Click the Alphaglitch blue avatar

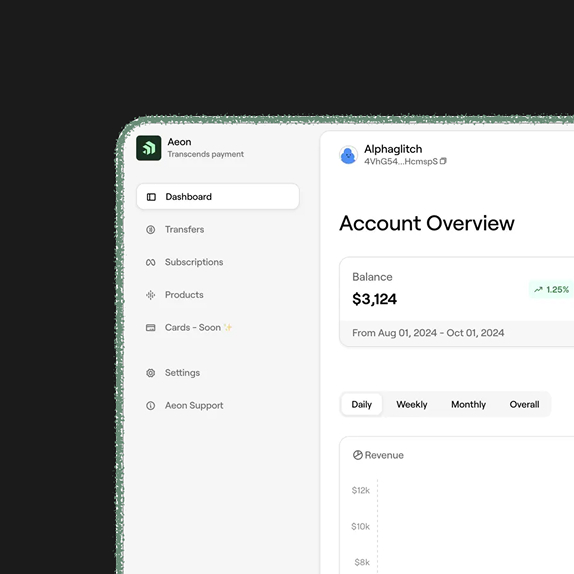(348, 155)
